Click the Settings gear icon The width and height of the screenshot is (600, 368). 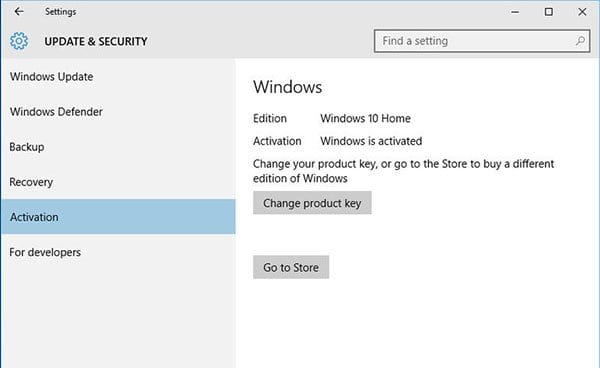click(x=19, y=41)
